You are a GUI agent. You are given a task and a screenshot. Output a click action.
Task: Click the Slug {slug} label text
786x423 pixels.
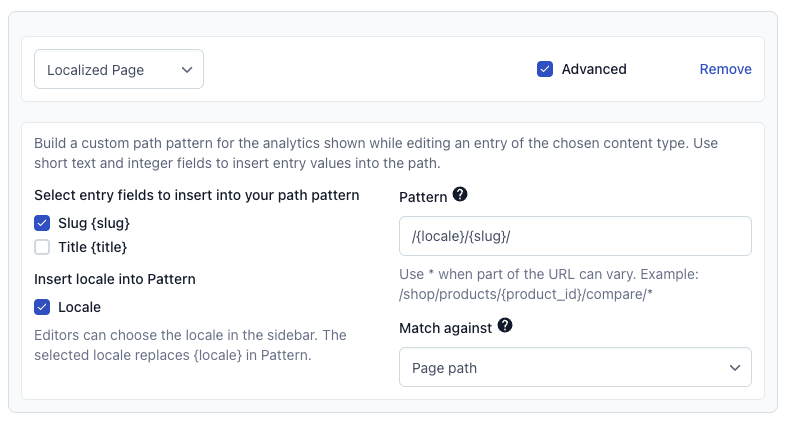point(94,223)
